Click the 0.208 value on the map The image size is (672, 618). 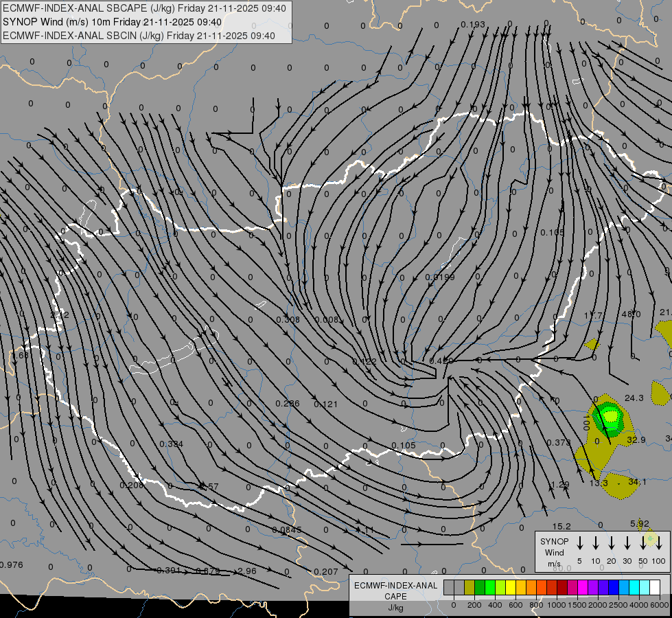(132, 485)
